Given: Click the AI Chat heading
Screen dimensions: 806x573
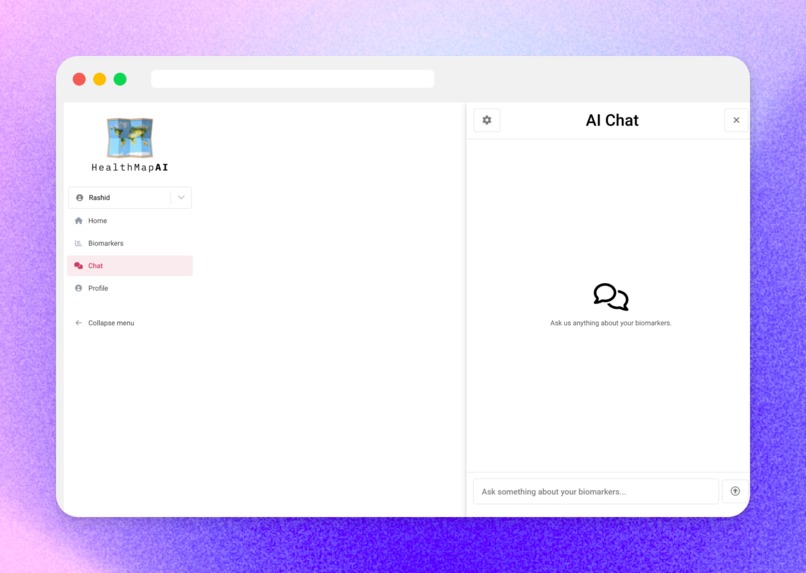Looking at the screenshot, I should pos(612,120).
